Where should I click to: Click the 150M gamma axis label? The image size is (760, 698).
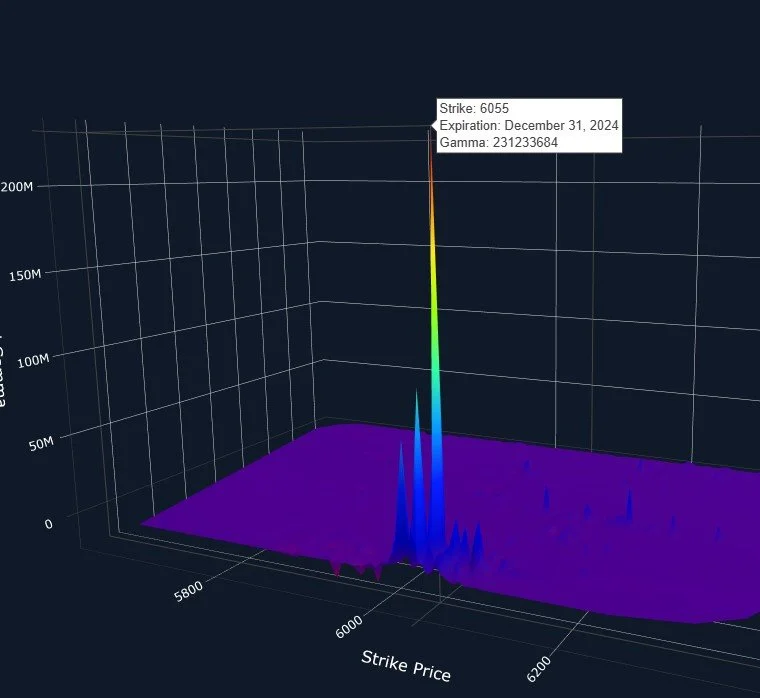[x=25, y=275]
